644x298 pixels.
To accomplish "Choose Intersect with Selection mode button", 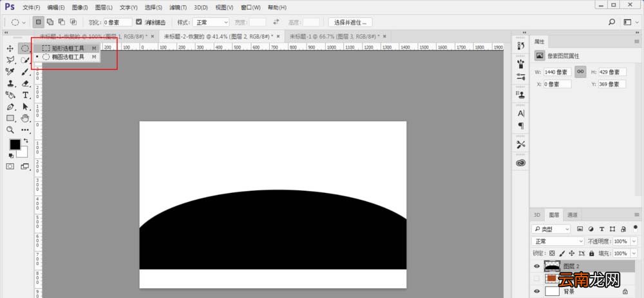I will coord(73,22).
